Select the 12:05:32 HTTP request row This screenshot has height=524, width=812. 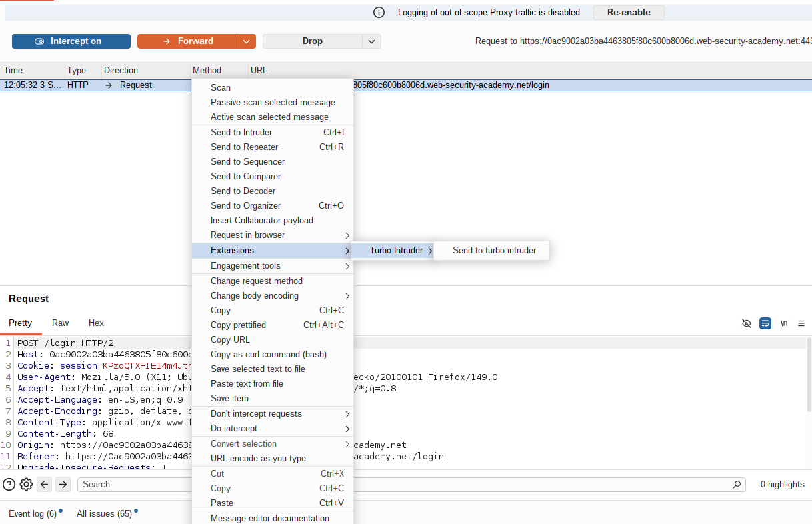tap(406, 85)
